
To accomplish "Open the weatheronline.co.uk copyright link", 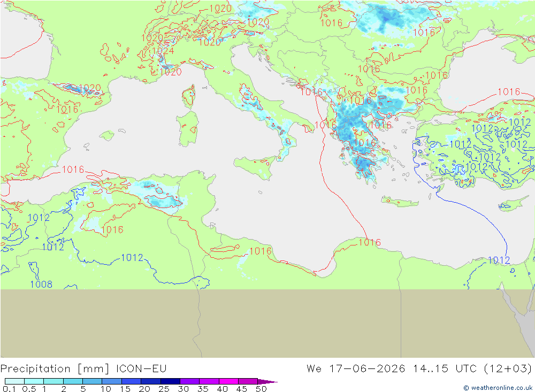I will click(x=498, y=388).
